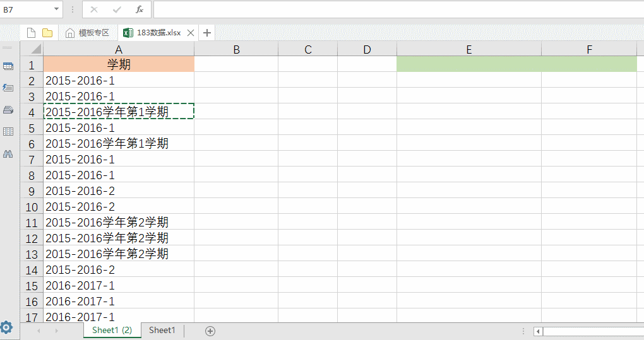Close the 183数据.xlsx tab
The image size is (644, 340).
tap(191, 33)
